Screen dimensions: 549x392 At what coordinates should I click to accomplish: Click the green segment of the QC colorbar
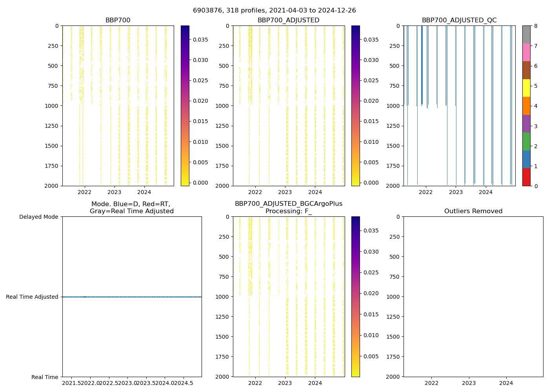tap(526, 142)
